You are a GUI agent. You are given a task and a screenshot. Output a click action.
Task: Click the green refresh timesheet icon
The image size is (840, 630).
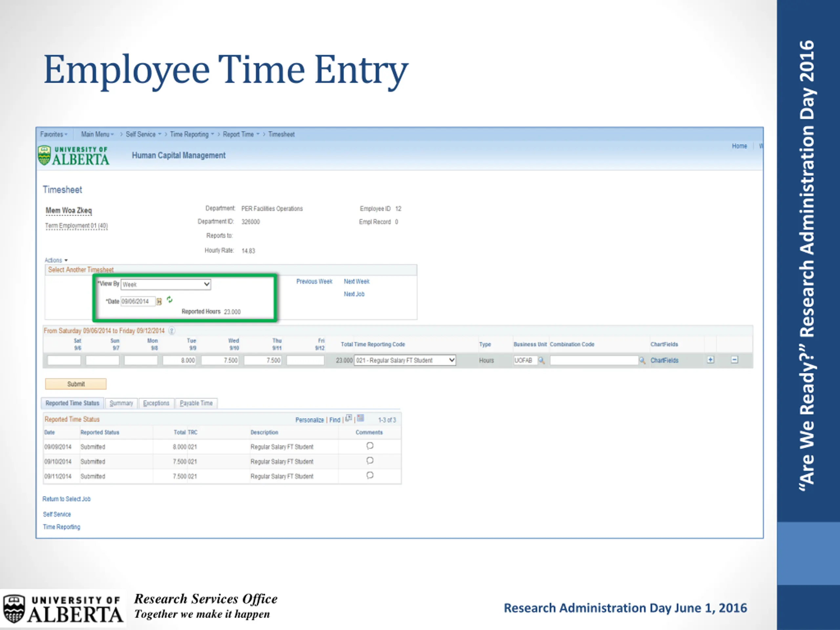[x=170, y=300]
